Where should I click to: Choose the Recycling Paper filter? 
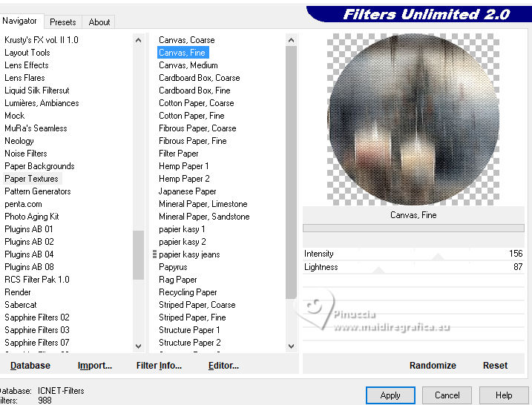pos(188,292)
